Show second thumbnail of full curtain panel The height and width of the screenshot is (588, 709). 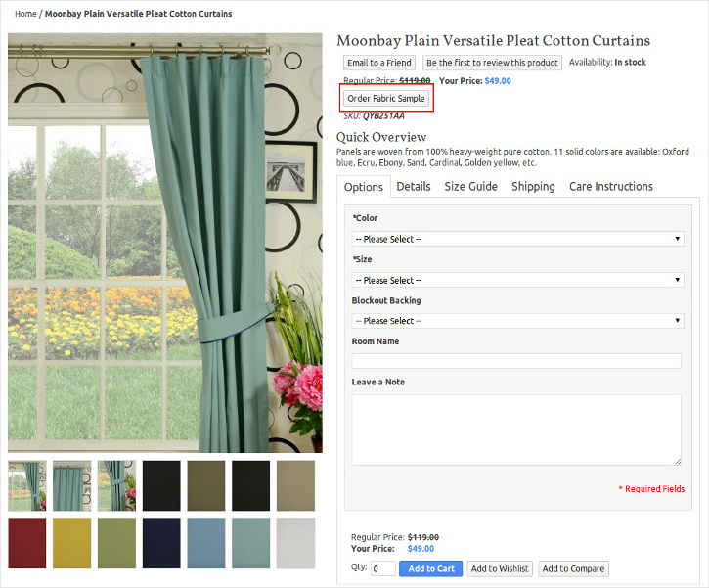[x=72, y=486]
